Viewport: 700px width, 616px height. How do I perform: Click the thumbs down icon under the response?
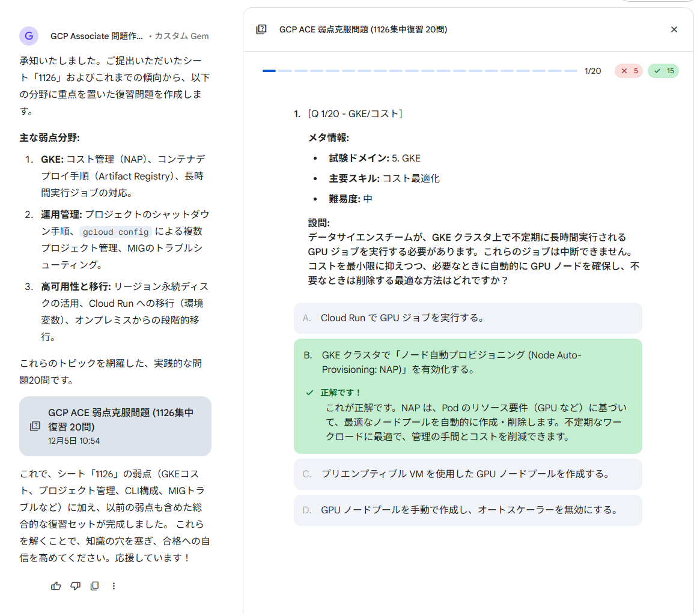tap(75, 586)
